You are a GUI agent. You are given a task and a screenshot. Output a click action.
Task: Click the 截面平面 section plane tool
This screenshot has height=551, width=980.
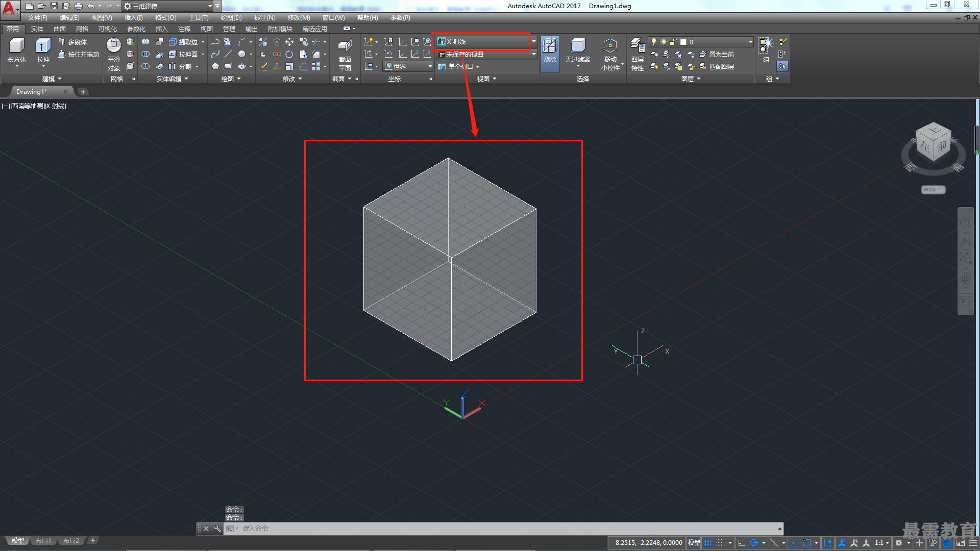click(345, 54)
